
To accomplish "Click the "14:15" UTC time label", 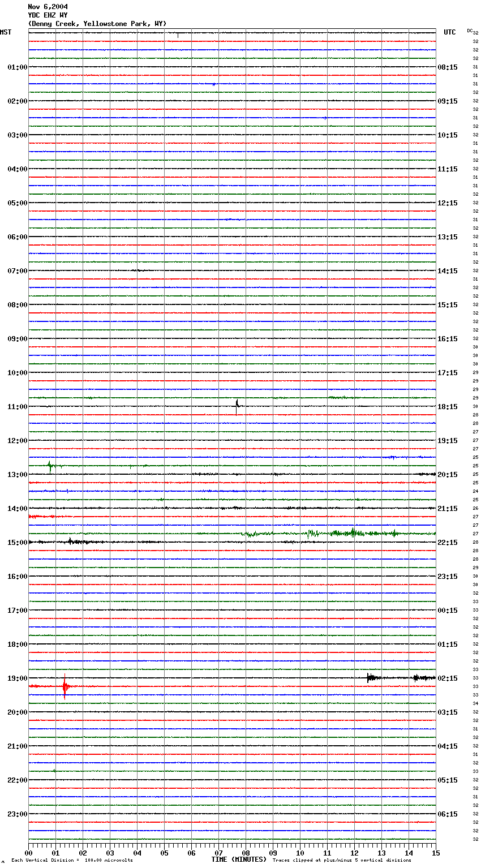I will point(448,271).
